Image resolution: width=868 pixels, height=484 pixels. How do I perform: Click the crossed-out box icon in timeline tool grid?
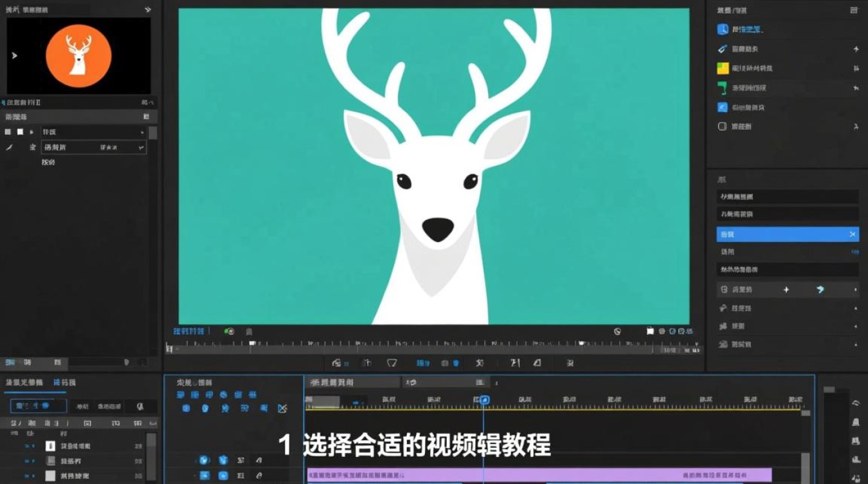point(282,408)
